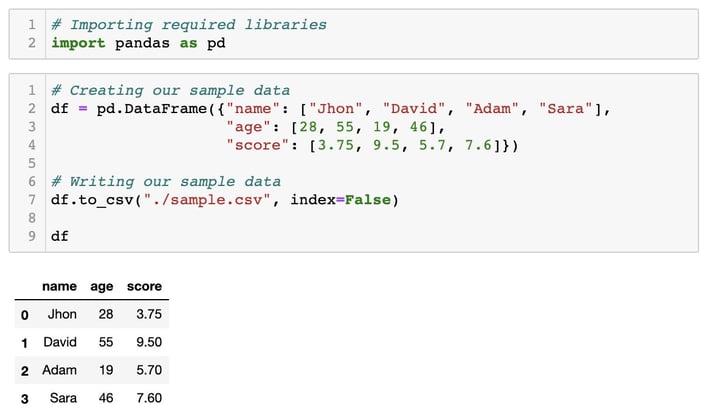Click line number 5 in second cell
The height and width of the screenshot is (417, 710).
pos(32,163)
